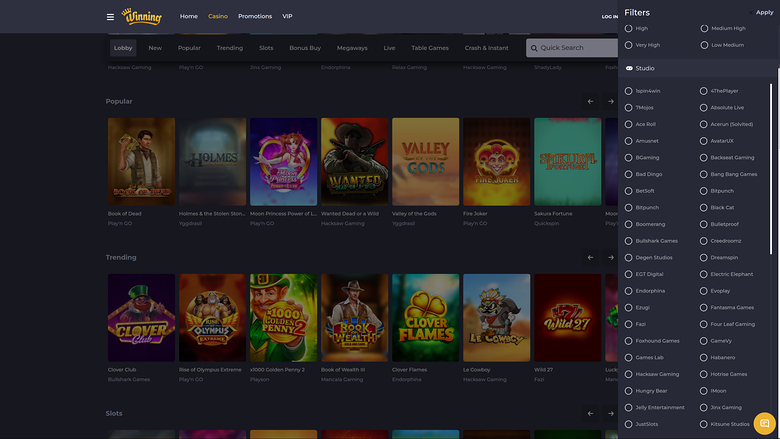Select the Evoplay studio filter

(x=703, y=291)
